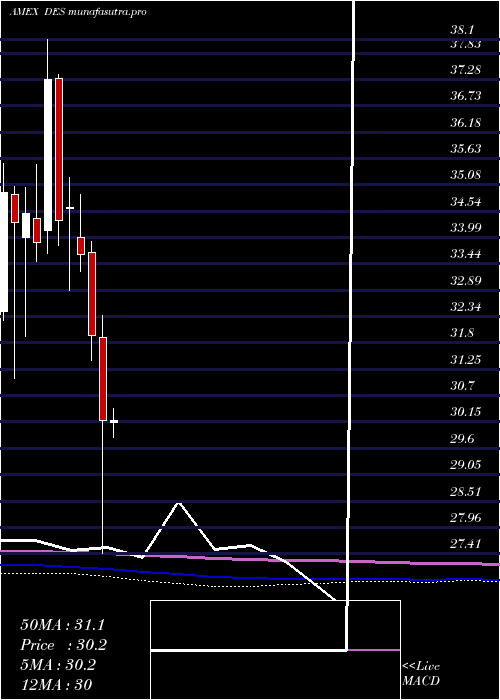Click the 29.05 price label
The image size is (500, 700).
click(465, 465)
